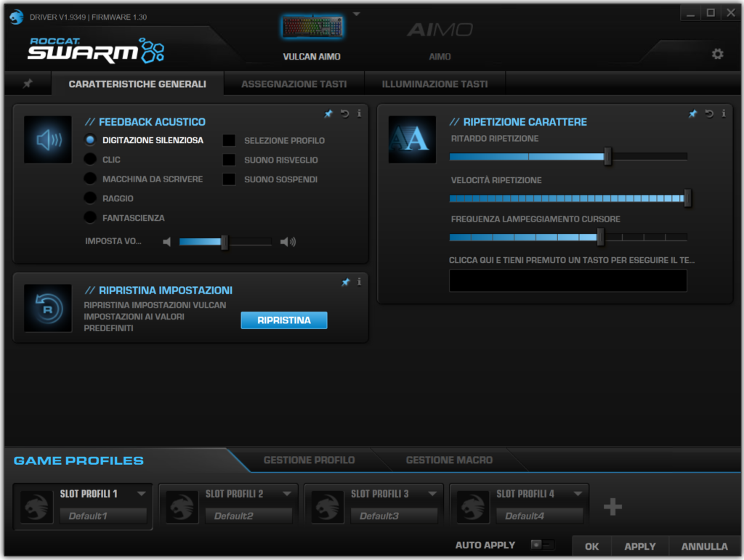This screenshot has width=744, height=560.
Task: Pin the Feedback Acustico panel
Action: 328,114
